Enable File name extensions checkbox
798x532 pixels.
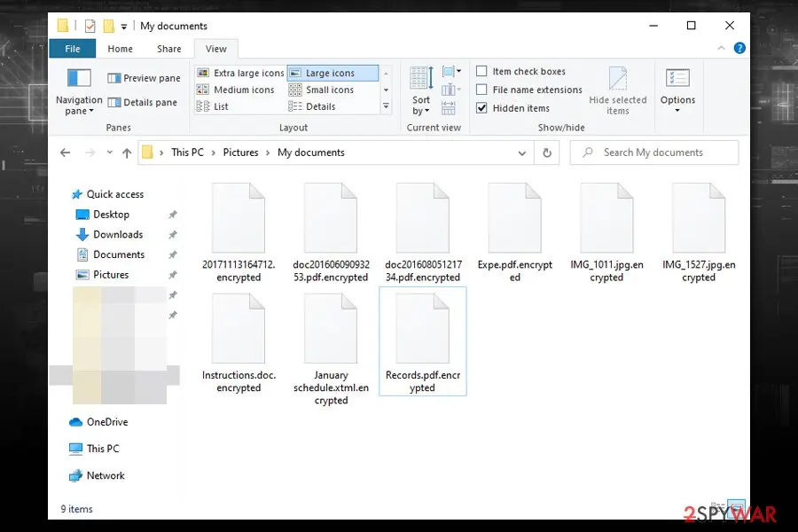tap(481, 90)
